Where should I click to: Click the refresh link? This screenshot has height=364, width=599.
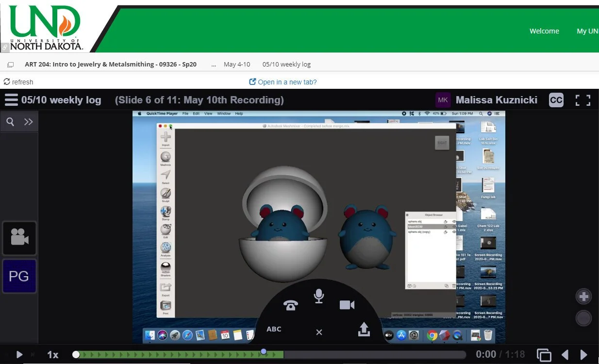(x=18, y=82)
